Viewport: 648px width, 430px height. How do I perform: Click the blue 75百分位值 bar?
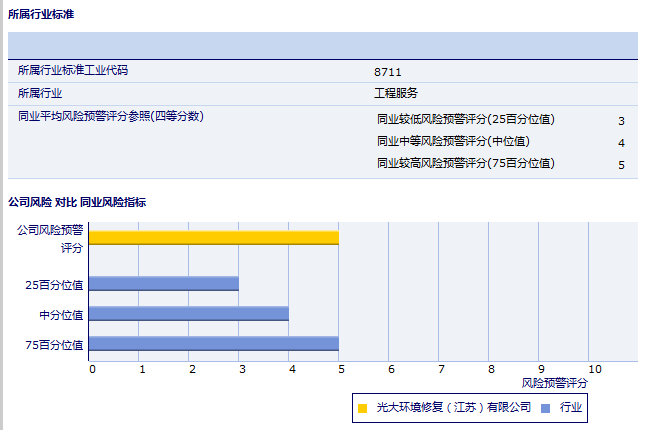tap(214, 343)
